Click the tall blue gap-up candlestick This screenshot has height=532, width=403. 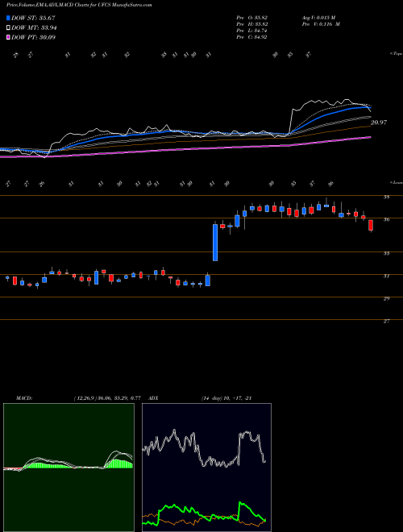(215, 243)
